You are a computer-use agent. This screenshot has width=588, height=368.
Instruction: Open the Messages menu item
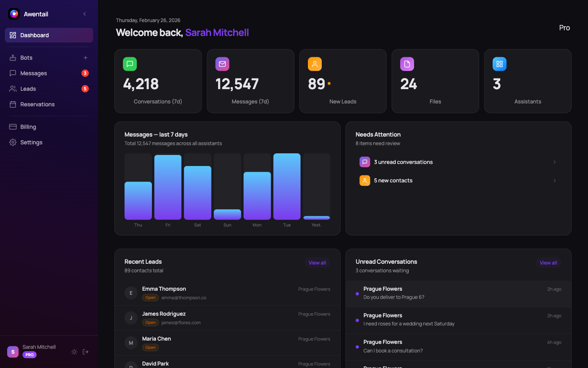(x=33, y=73)
